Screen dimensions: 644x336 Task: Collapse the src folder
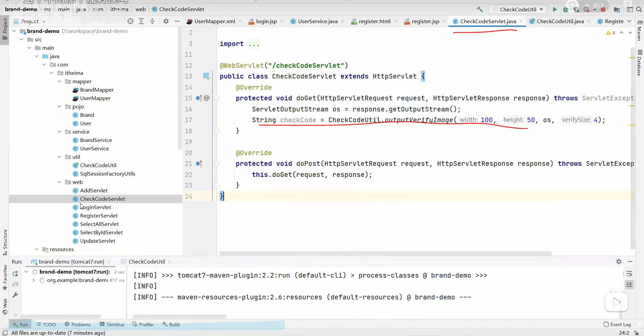tap(21, 39)
